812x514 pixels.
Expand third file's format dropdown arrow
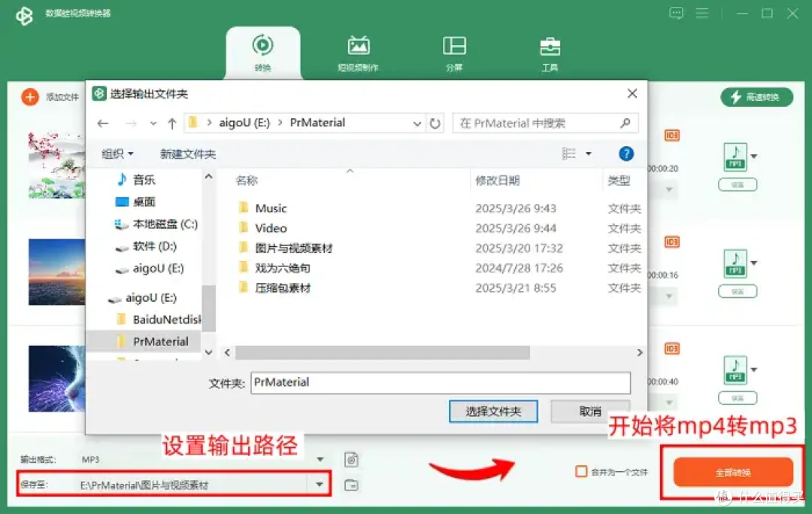754,370
